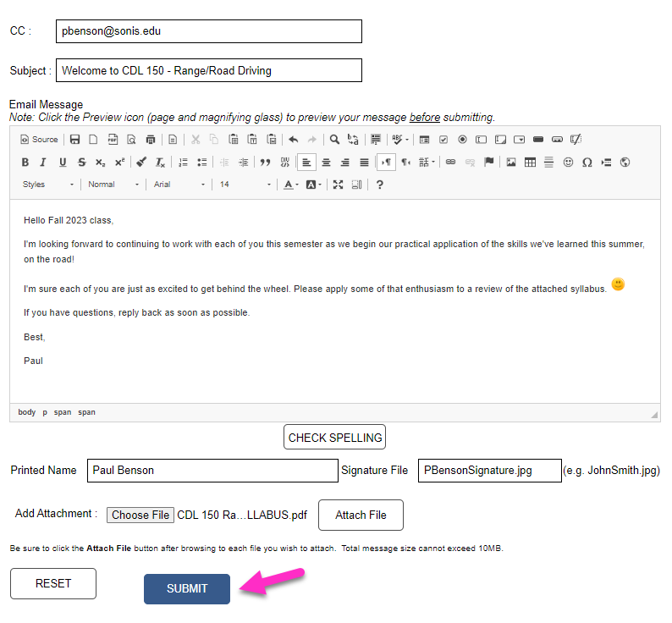Image resolution: width=672 pixels, height=623 pixels.
Task: Click the New Page icon
Action: click(93, 140)
